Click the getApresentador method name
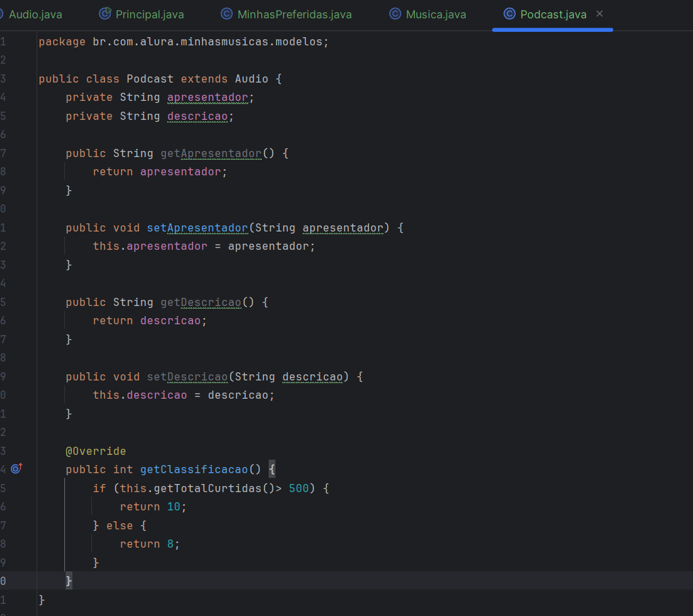Image resolution: width=693 pixels, height=616 pixels. point(211,154)
